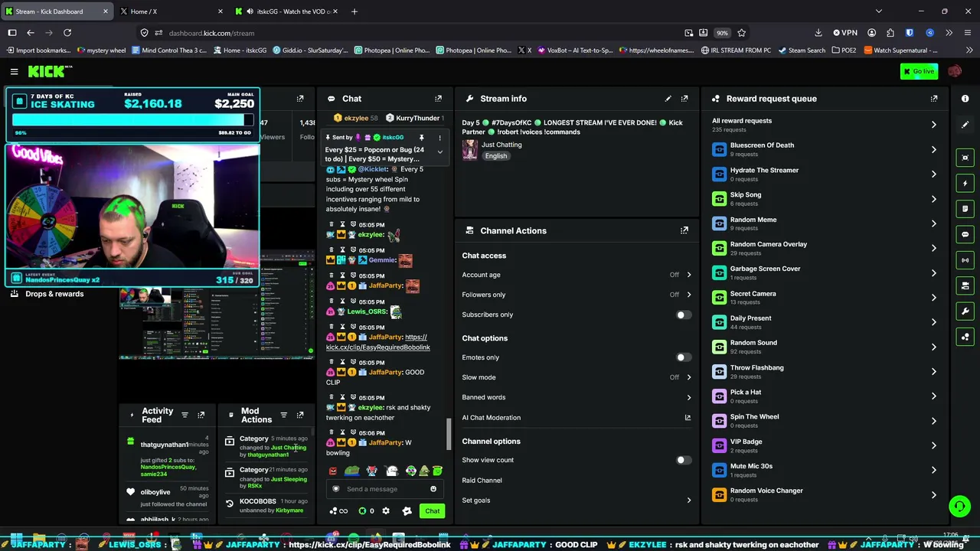980x551 pixels.
Task: Toggle the stream info wrench sidebar icon
Action: pyautogui.click(x=965, y=311)
